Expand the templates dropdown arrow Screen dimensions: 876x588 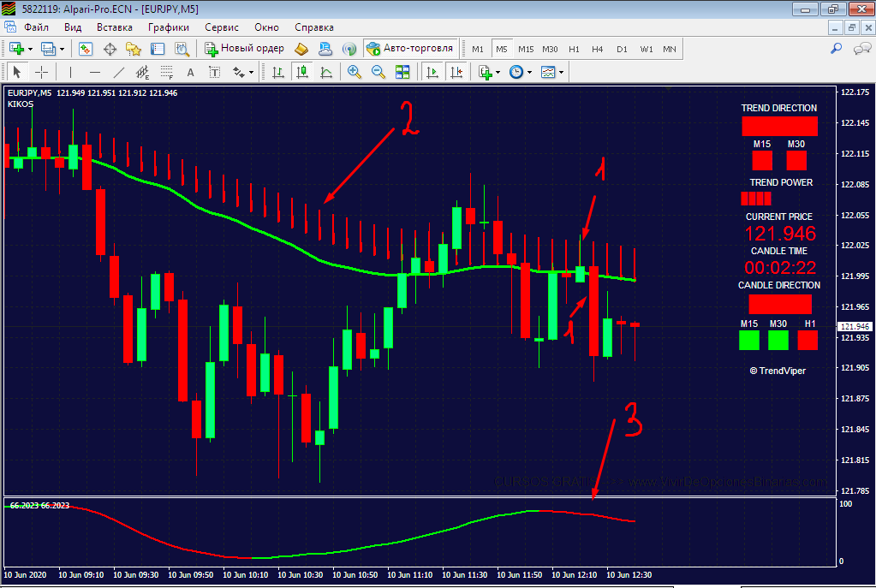[x=562, y=72]
